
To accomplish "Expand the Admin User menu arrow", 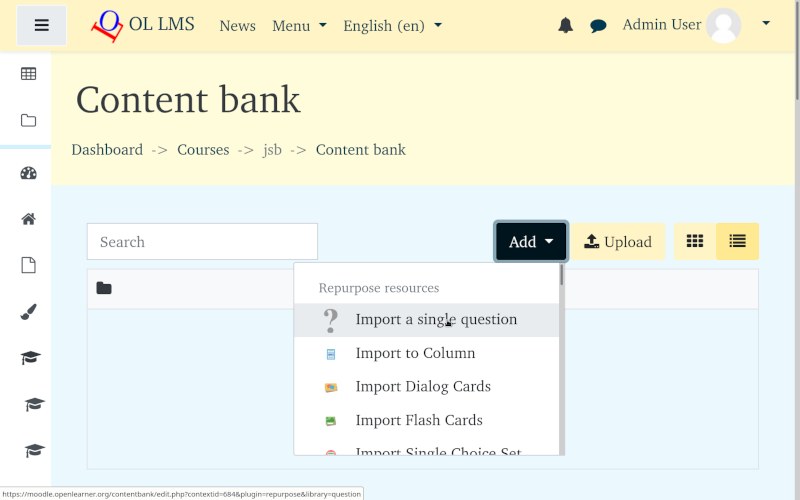I will pos(766,23).
